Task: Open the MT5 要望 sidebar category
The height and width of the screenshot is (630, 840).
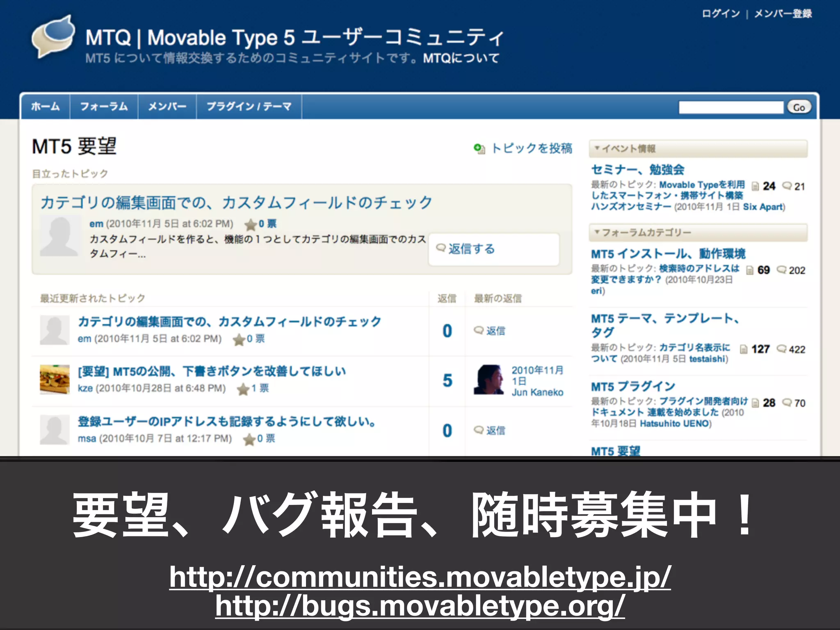Action: coord(616,451)
